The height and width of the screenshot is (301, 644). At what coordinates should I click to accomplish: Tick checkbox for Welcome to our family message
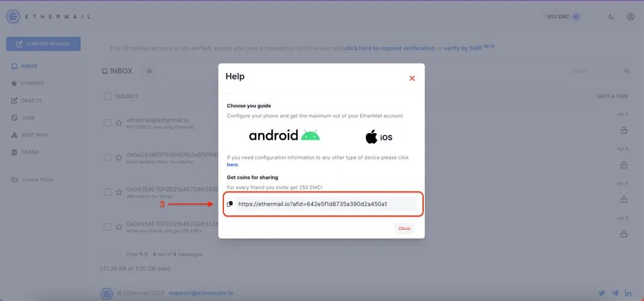tap(108, 192)
